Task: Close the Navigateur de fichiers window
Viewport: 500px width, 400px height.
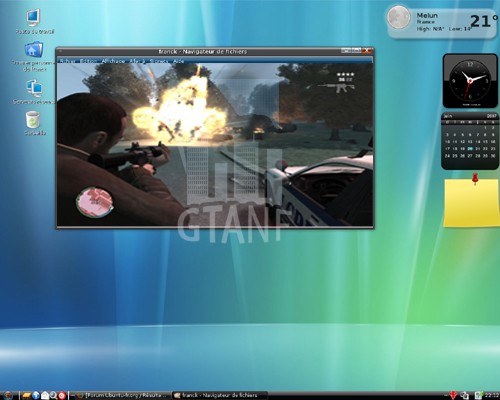Action: tap(367, 51)
